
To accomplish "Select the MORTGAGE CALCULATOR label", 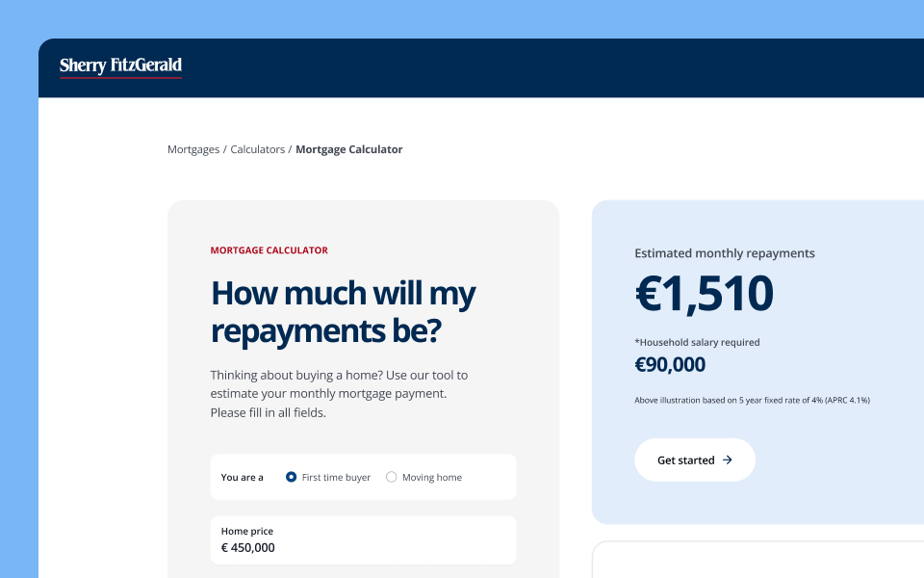I will click(269, 250).
